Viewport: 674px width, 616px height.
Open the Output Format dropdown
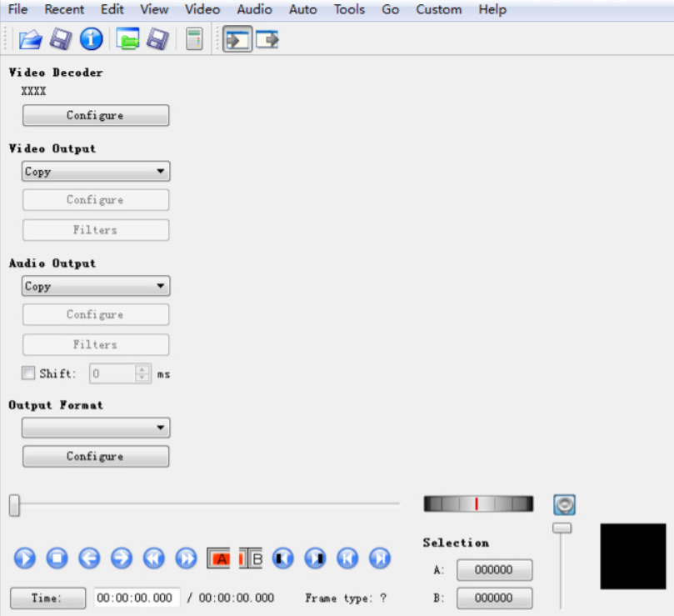(96, 428)
